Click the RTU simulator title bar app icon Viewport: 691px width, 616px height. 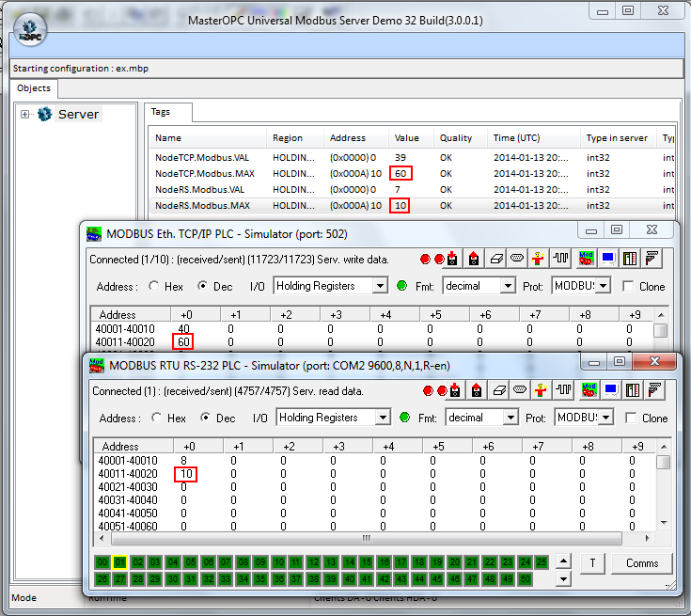coord(97,366)
